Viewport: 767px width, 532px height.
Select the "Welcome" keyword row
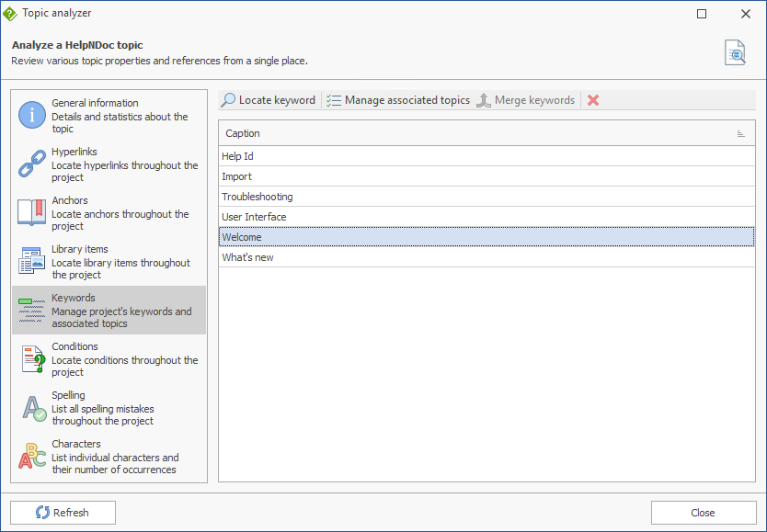point(487,237)
